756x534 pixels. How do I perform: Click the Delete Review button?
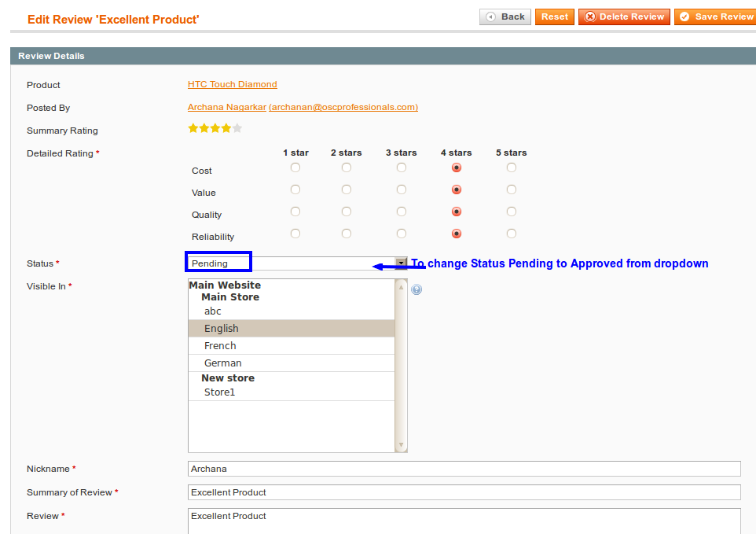click(624, 17)
